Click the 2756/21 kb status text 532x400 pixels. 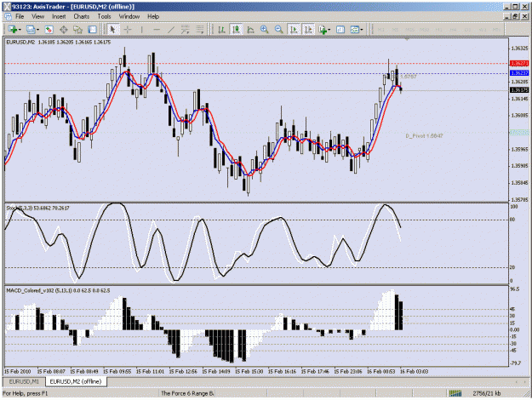(487, 393)
